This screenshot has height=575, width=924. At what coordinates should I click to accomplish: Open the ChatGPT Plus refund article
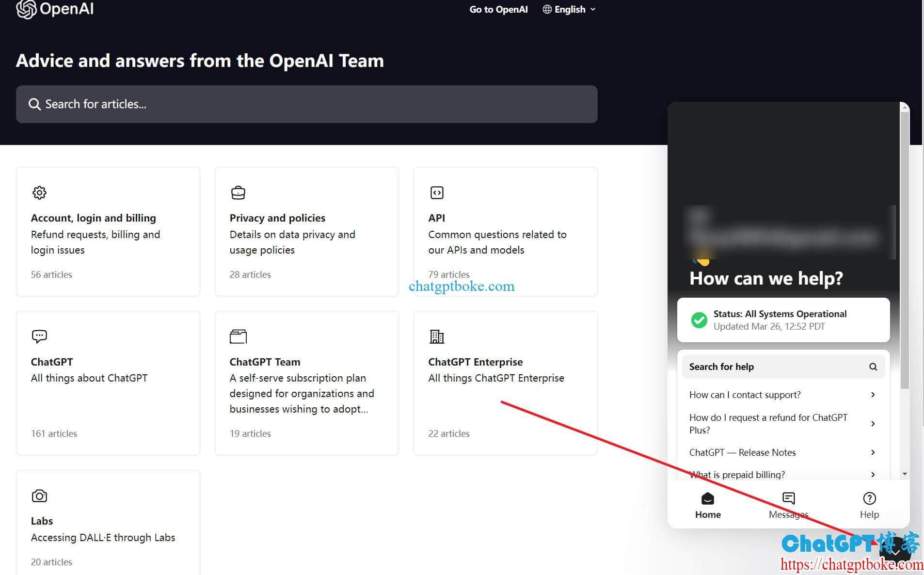click(783, 424)
